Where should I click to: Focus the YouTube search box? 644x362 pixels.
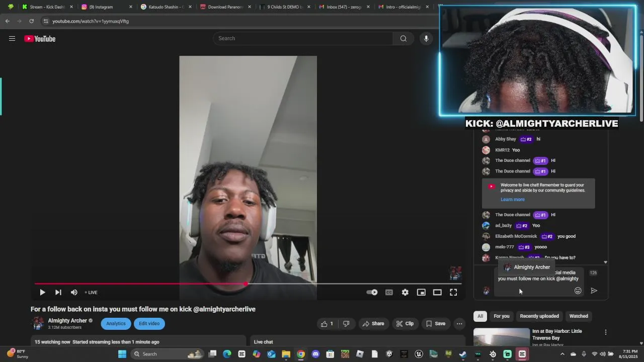[303, 39]
